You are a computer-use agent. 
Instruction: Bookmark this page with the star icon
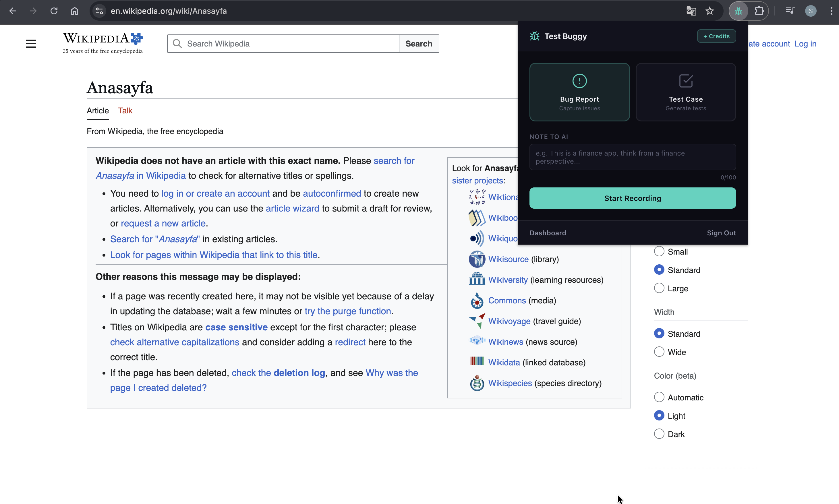(x=710, y=11)
